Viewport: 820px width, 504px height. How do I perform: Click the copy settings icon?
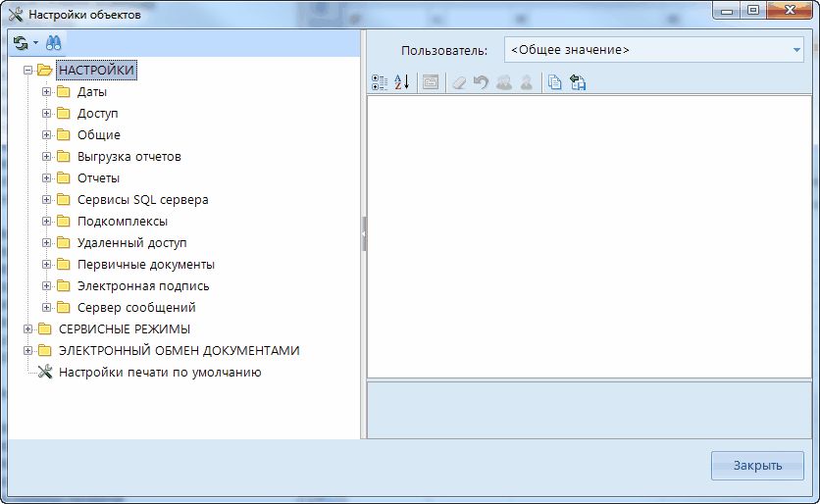pyautogui.click(x=555, y=83)
